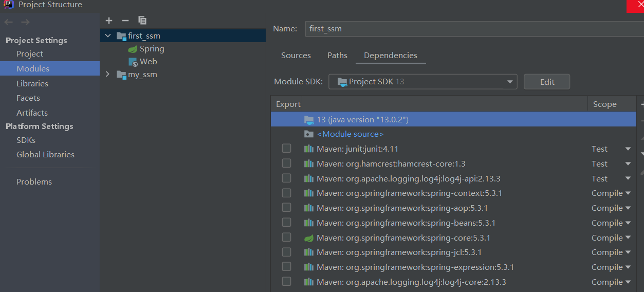Switch to the Paths tab
Image resolution: width=644 pixels, height=292 pixels.
(337, 56)
